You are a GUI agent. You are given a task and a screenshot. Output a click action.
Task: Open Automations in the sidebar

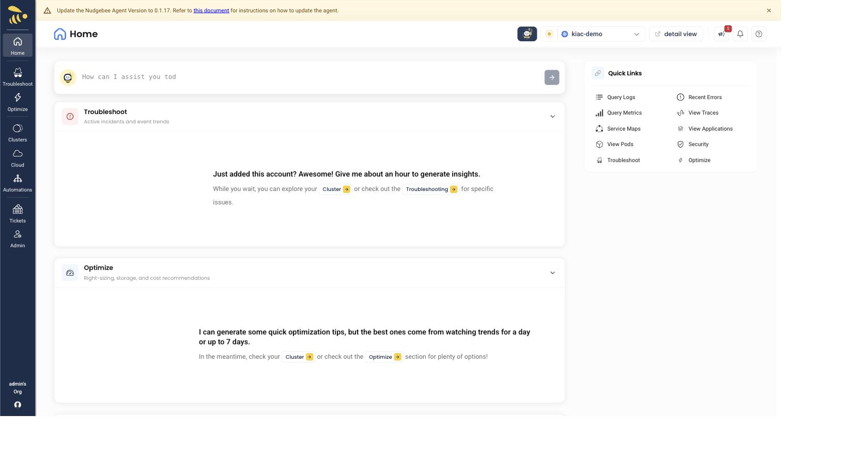point(18,183)
